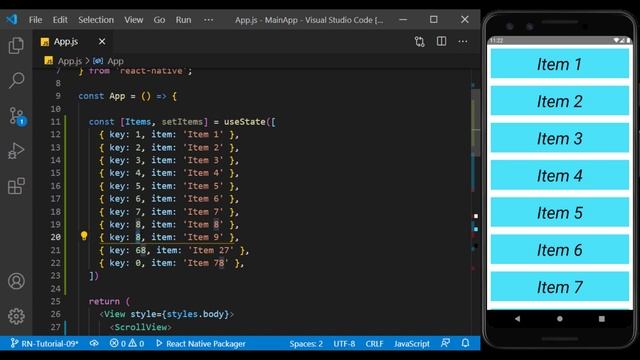
Task: Open the Edit menu
Action: [60, 20]
